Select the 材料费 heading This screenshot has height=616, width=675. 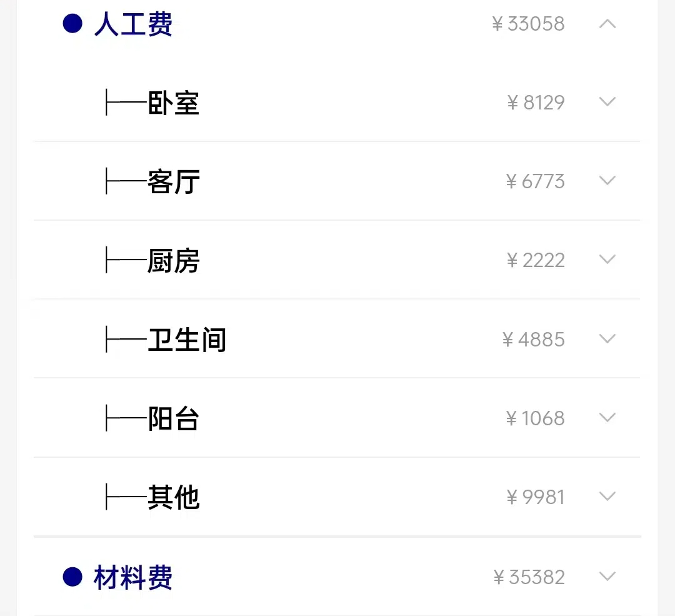point(134,577)
